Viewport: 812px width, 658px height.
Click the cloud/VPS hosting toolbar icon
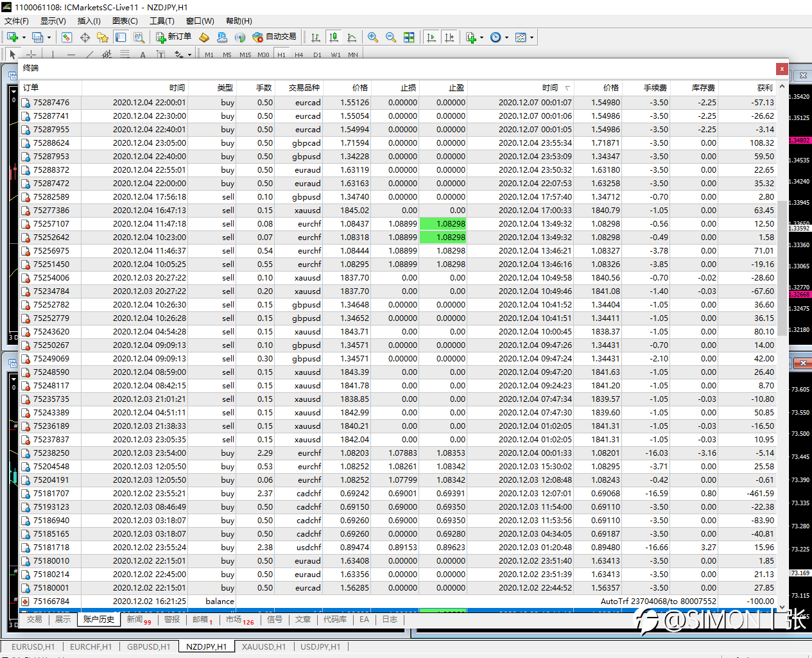click(x=222, y=37)
